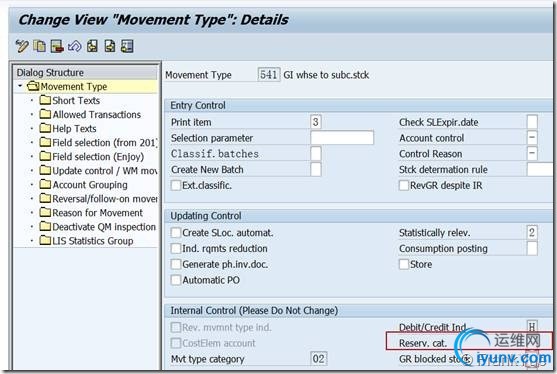Screen dimensions: 557x374
Task: Toggle Display/Change mode pencil icon
Action: coord(22,47)
